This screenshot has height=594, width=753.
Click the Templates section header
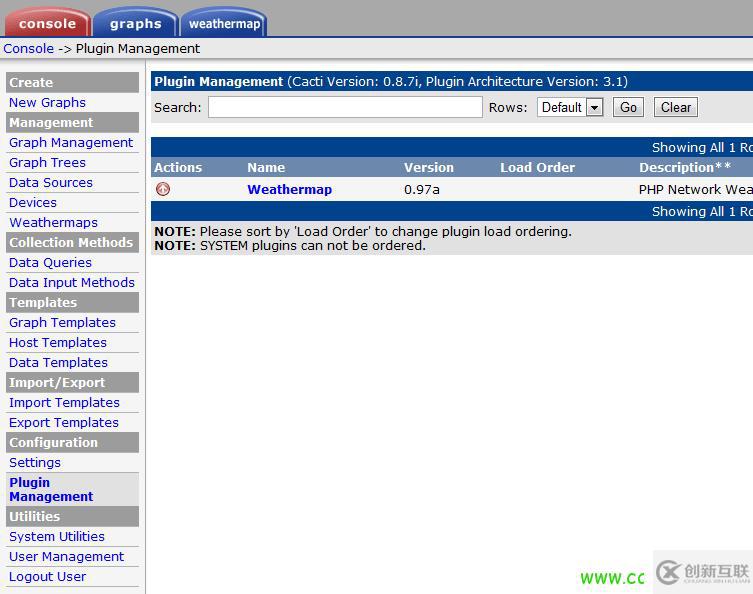tap(73, 303)
